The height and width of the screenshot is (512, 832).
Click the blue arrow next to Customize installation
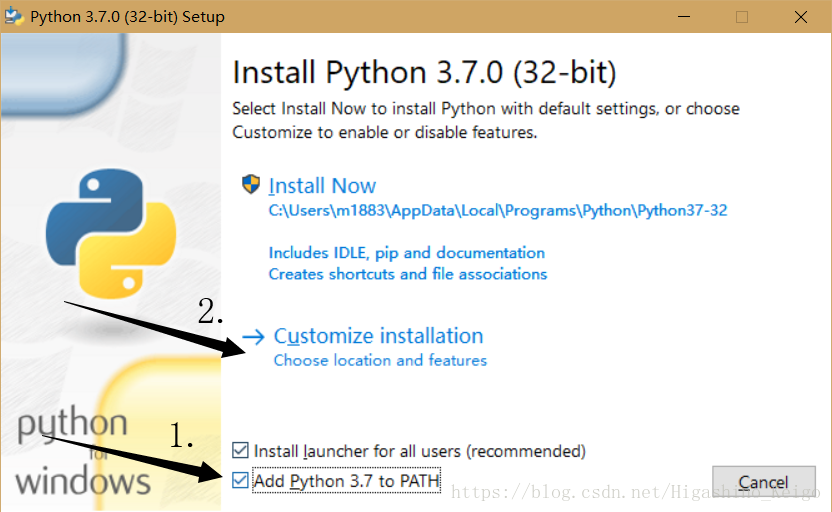coord(253,336)
